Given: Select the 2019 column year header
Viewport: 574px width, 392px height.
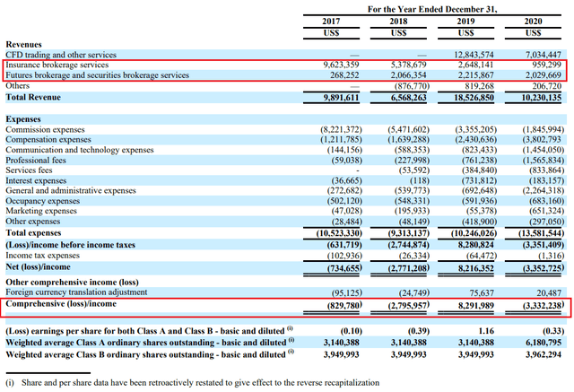Looking at the screenshot, I should 465,22.
